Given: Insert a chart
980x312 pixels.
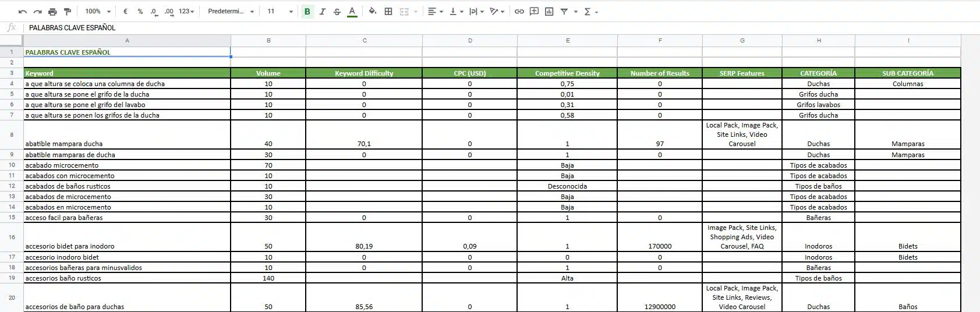Looking at the screenshot, I should click(x=549, y=12).
